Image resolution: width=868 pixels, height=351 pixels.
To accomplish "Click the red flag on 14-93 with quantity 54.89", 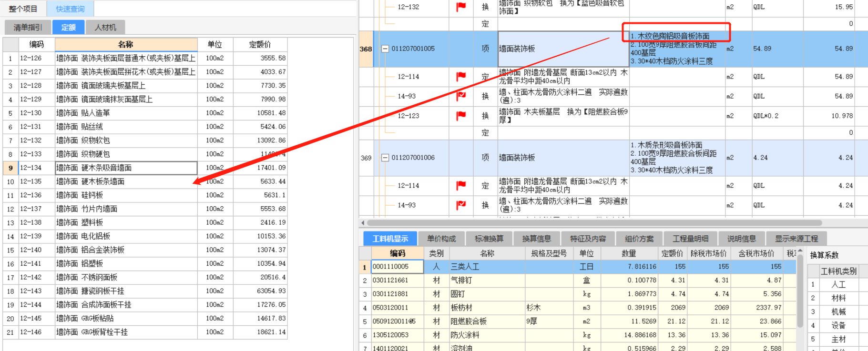I will click(x=461, y=96).
